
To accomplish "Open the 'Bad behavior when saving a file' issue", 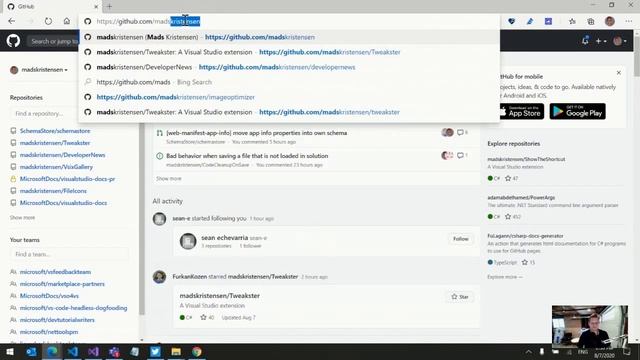I will coord(247,156).
